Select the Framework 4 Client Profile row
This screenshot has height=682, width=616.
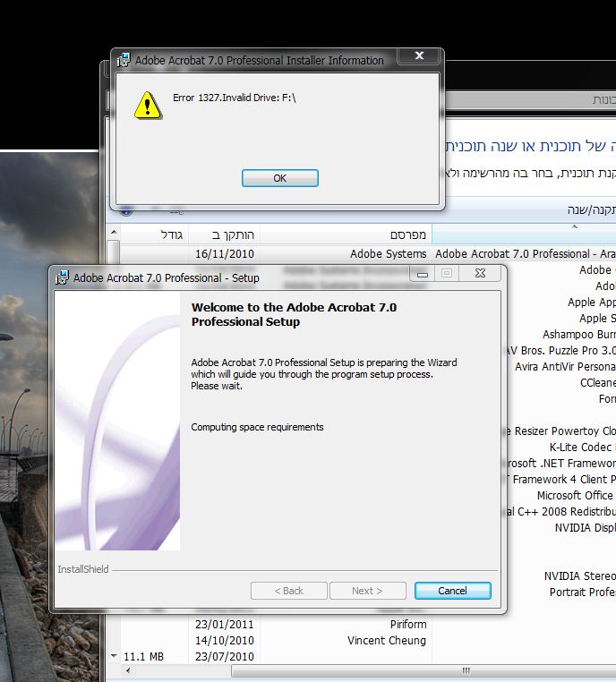(x=561, y=479)
